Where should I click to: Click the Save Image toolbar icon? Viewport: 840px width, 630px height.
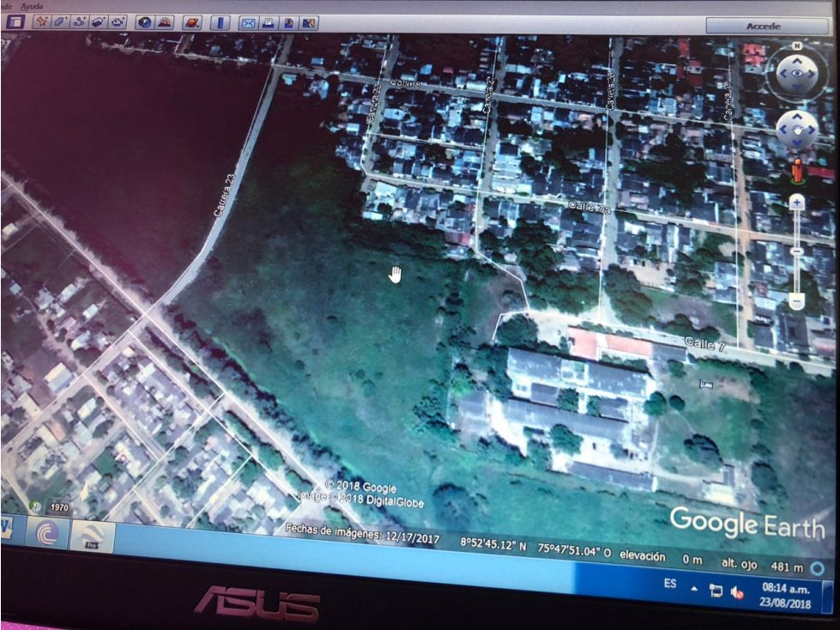coord(289,23)
